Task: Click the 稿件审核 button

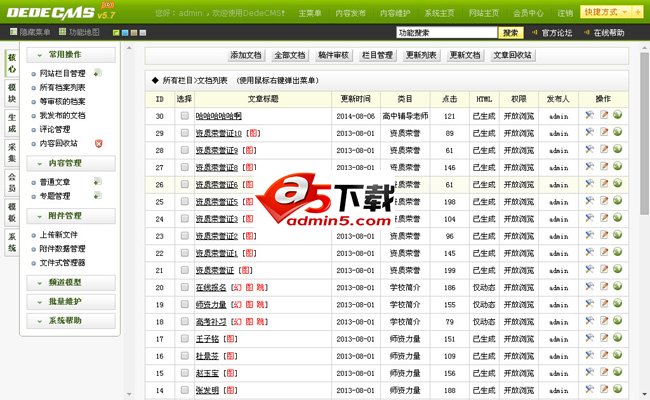Action: pyautogui.click(x=333, y=55)
